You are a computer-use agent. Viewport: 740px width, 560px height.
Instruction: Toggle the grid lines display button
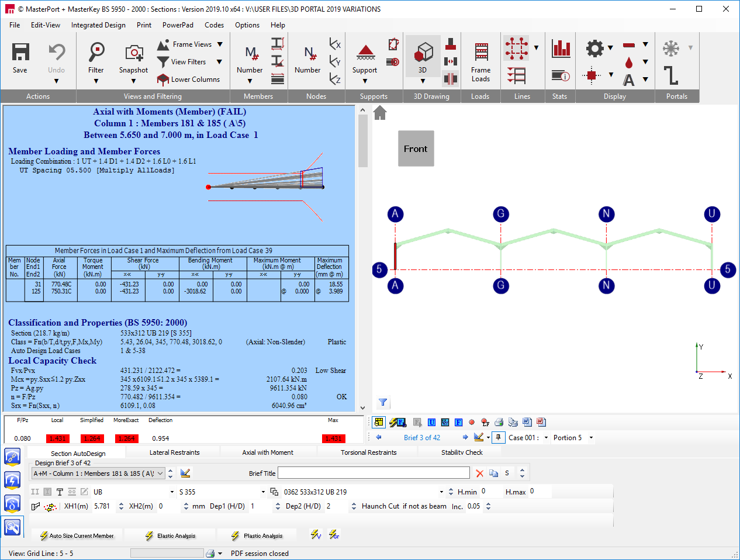click(x=517, y=49)
